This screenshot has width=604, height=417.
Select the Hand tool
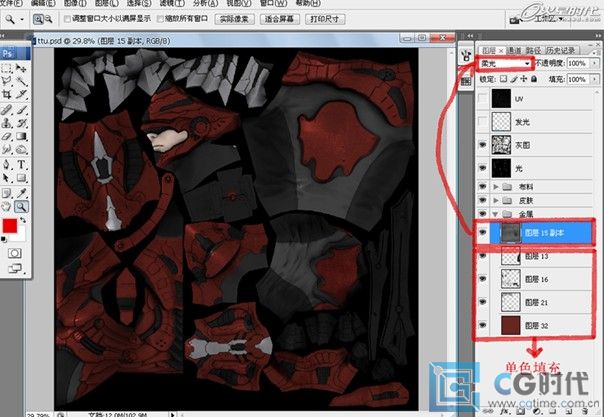point(7,207)
